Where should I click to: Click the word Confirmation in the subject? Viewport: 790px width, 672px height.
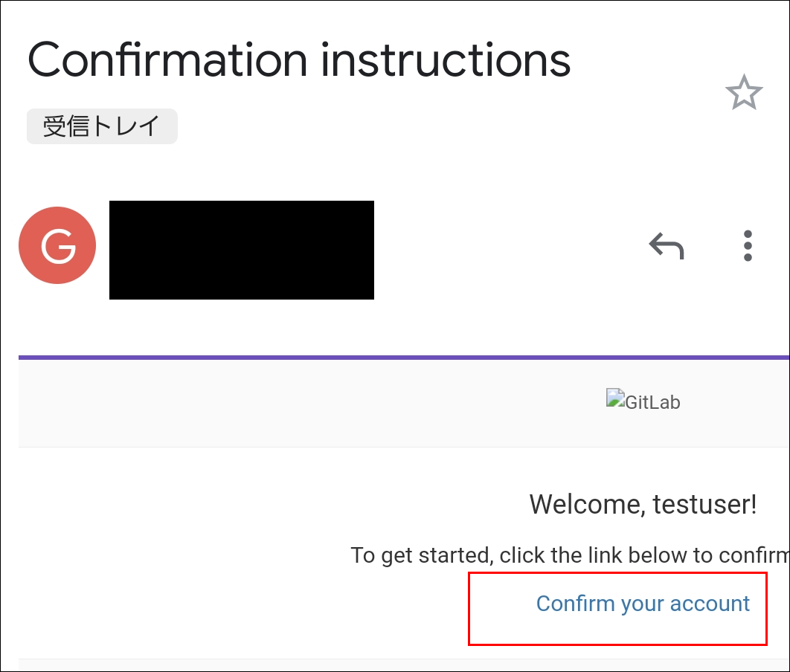point(167,59)
